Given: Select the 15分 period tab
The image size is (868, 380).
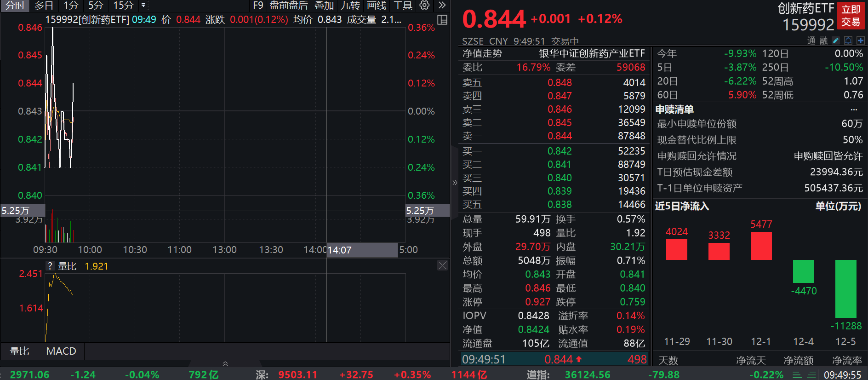Looking at the screenshot, I should pos(123,6).
